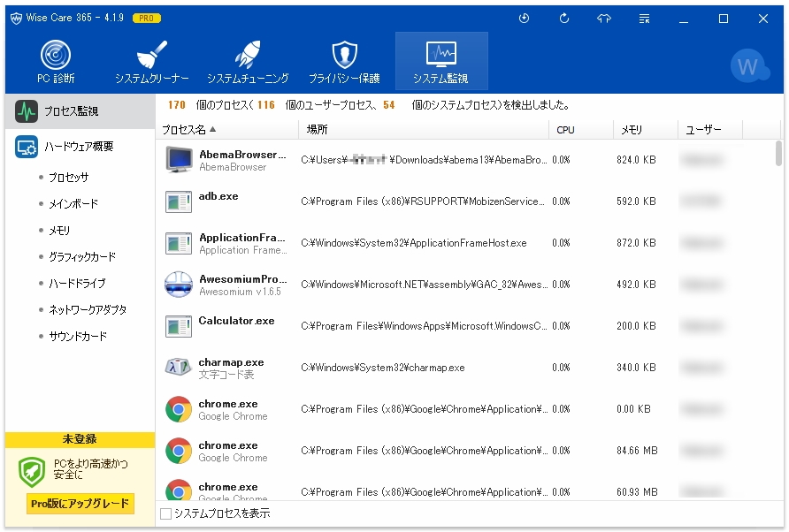
Task: Click the Wise Care 365 logo icon
Action: (16, 18)
